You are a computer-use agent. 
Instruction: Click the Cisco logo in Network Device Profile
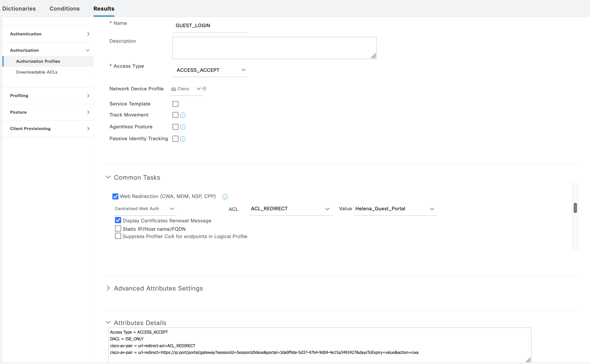(x=174, y=89)
